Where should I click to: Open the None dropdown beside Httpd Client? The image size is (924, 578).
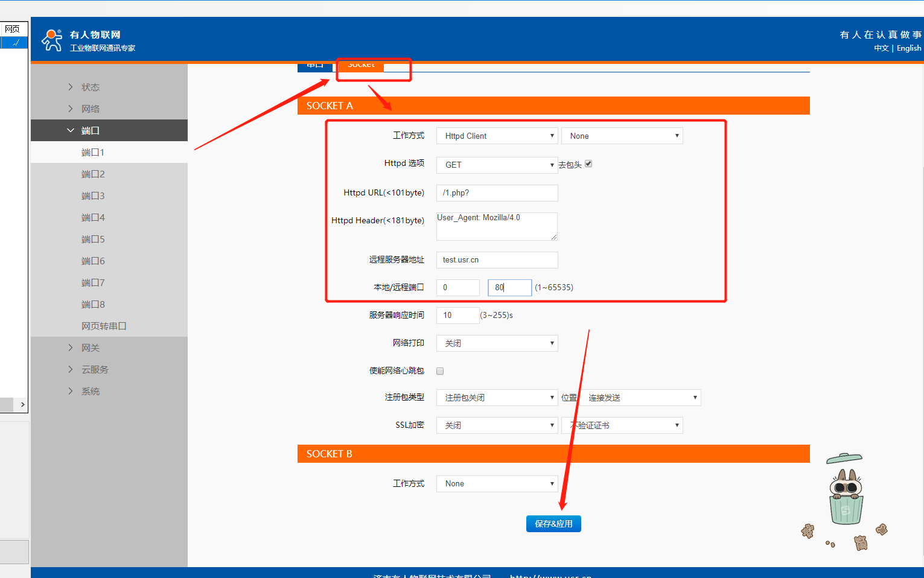point(622,136)
